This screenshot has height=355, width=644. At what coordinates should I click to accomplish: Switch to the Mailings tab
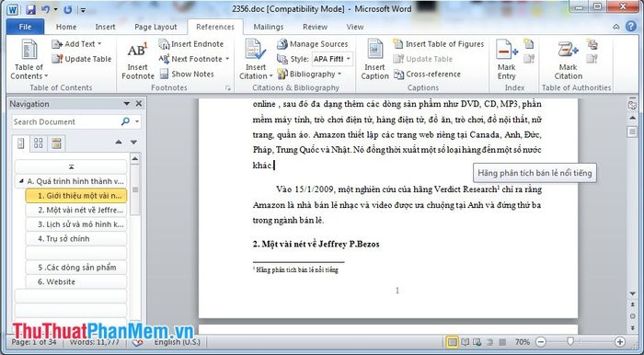point(269,27)
